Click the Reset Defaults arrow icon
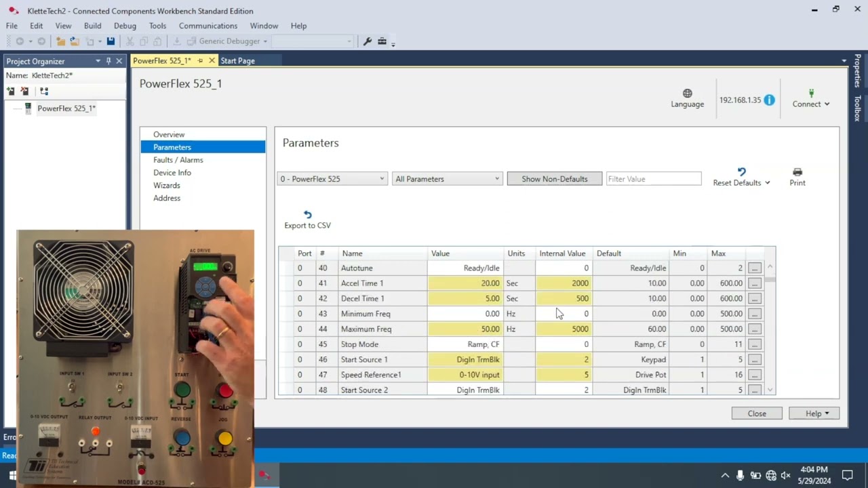Viewport: 868px width, 488px height. coord(741,172)
